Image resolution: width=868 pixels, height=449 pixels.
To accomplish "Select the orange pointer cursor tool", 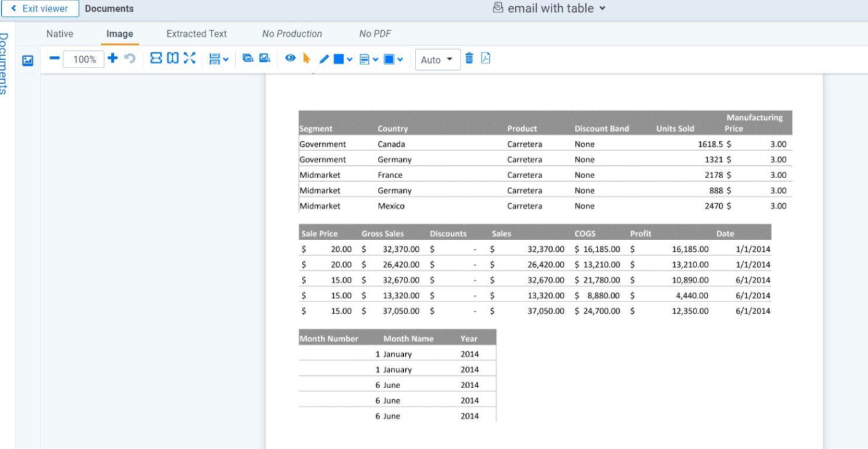I will click(307, 58).
